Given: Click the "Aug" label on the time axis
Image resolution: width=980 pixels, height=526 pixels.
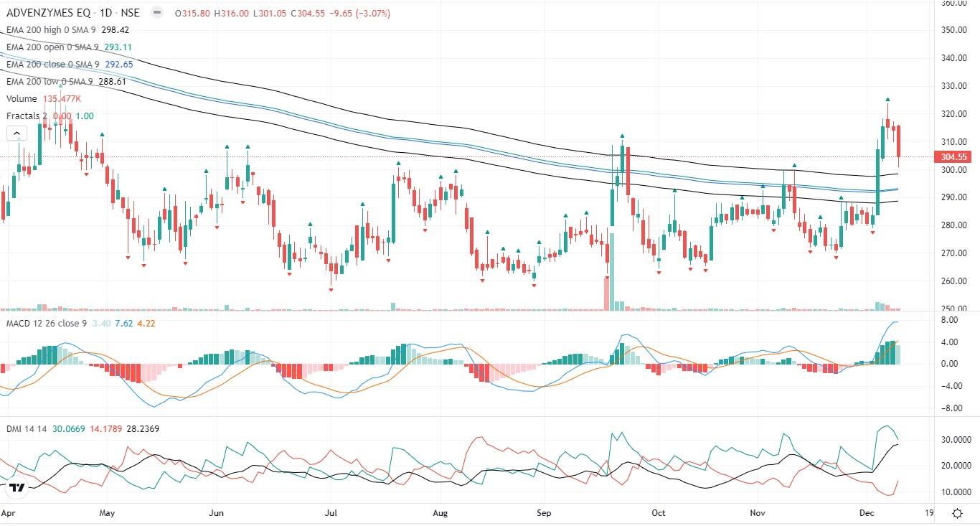Looking at the screenshot, I should (x=440, y=513).
